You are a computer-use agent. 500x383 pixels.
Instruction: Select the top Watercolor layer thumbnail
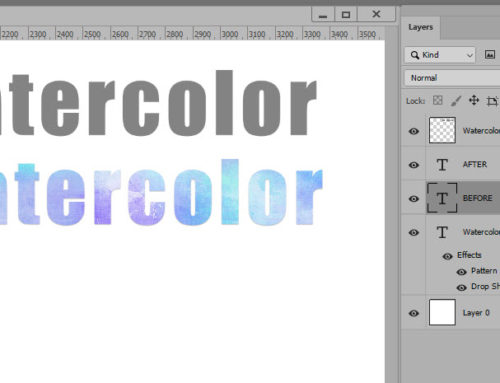click(442, 130)
